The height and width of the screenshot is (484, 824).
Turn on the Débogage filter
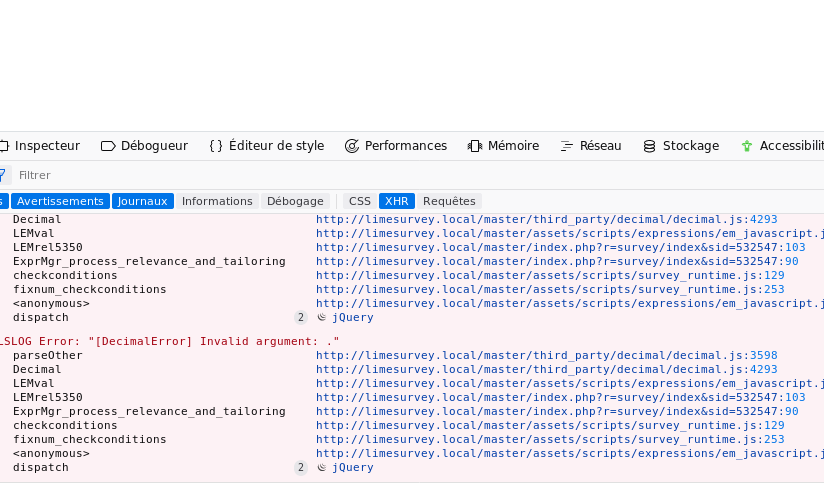pos(295,201)
